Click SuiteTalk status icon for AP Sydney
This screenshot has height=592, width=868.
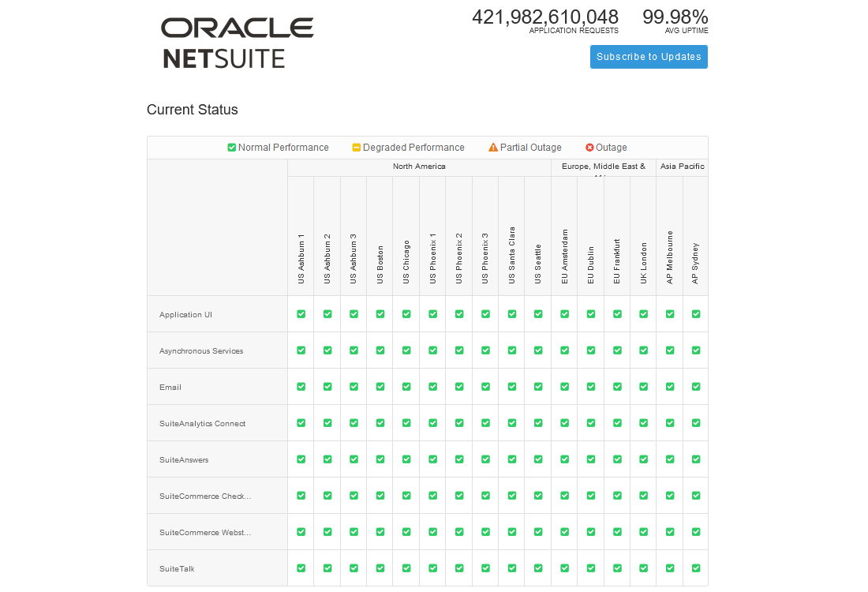pyautogui.click(x=696, y=568)
